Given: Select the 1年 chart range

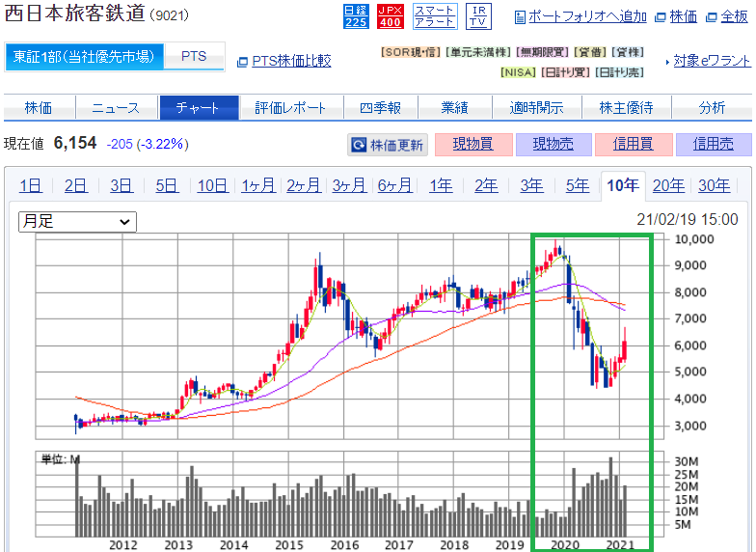Looking at the screenshot, I should point(441,185).
